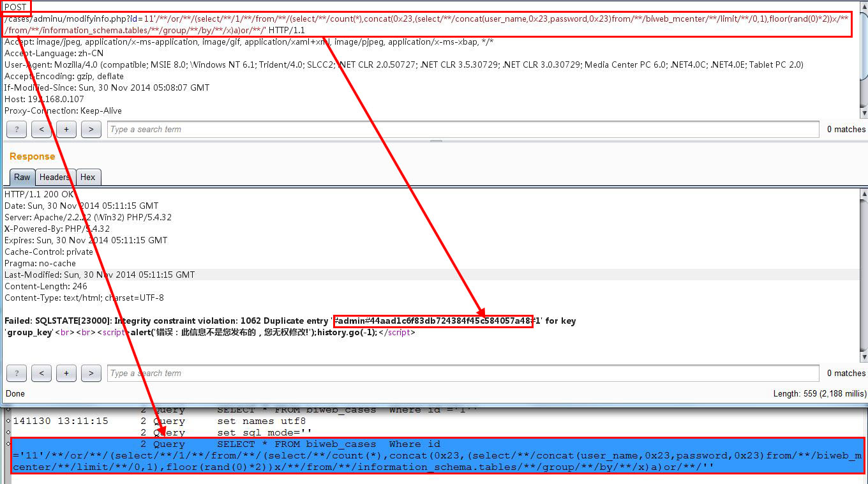Viewport: 868px width, 484px height.
Task: Click the response pane scrollbar down arrow
Action: click(x=864, y=357)
